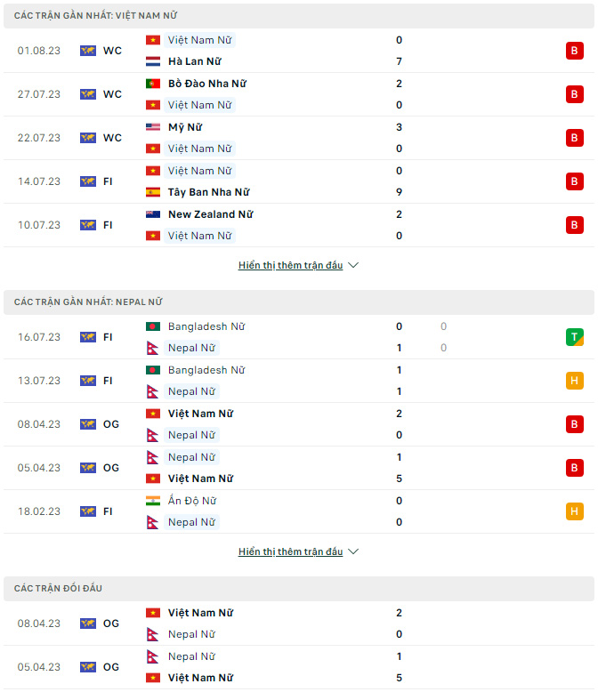Image resolution: width=598 pixels, height=700 pixels.
Task: Click the score 9 of the Spain match
Action: [400, 192]
